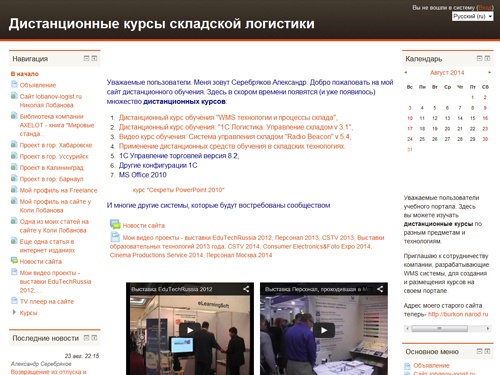Open Применение дистанционных средств обучения link
The width and height of the screenshot is (500, 375).
pyautogui.click(x=232, y=146)
